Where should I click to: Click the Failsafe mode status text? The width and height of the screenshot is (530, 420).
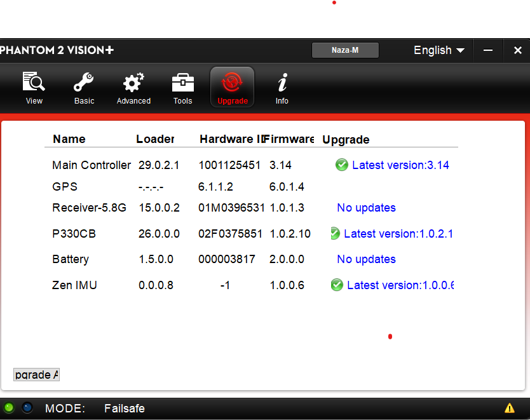[125, 408]
